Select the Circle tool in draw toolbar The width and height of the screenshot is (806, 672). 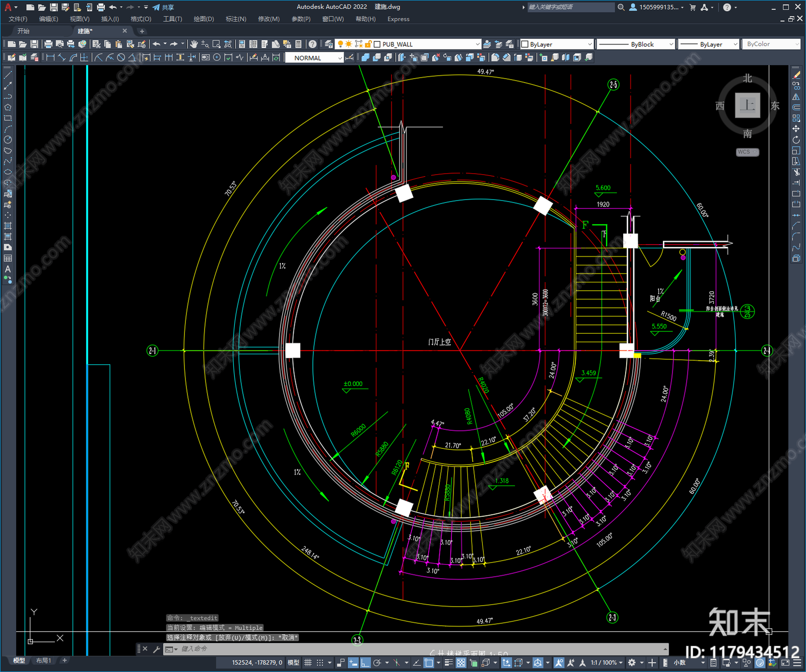8,140
